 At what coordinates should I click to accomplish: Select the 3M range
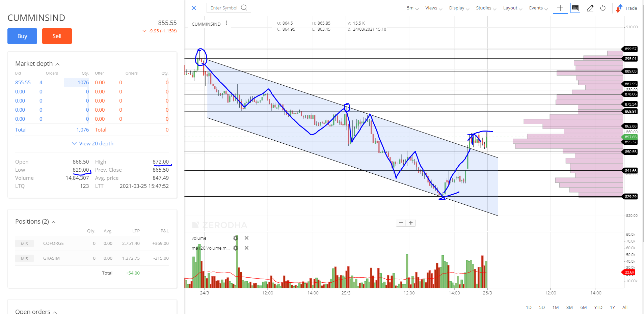(569, 307)
